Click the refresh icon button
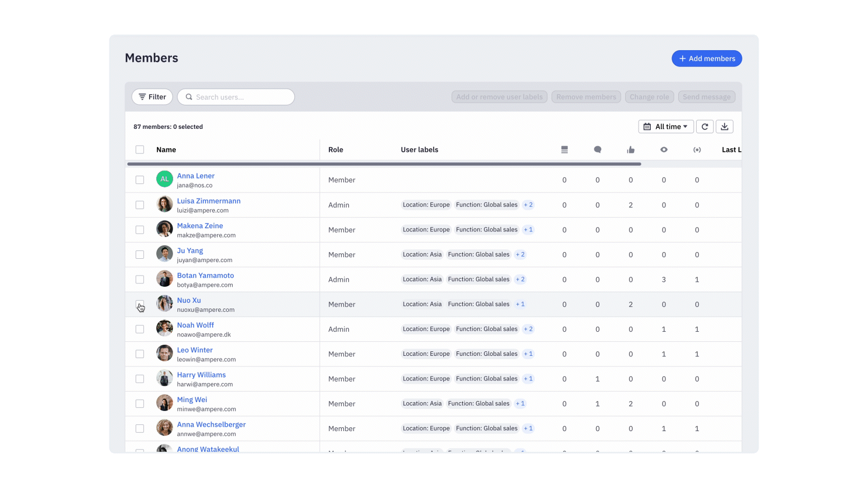 [x=704, y=127]
